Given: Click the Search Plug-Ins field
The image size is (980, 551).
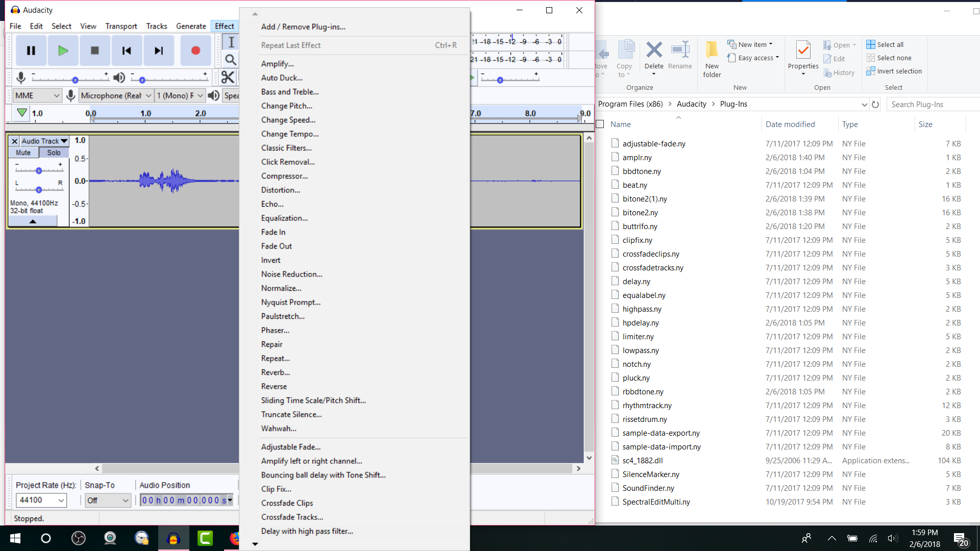Looking at the screenshot, I should [933, 104].
